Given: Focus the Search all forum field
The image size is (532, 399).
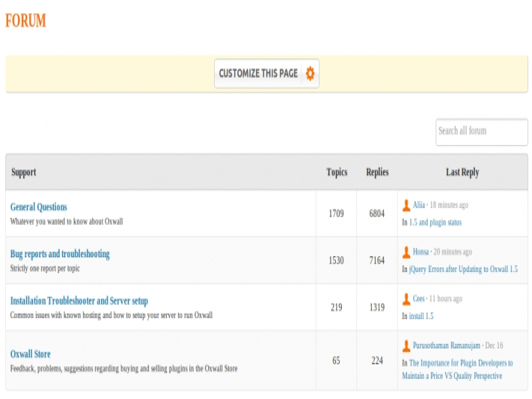Looking at the screenshot, I should click(481, 132).
